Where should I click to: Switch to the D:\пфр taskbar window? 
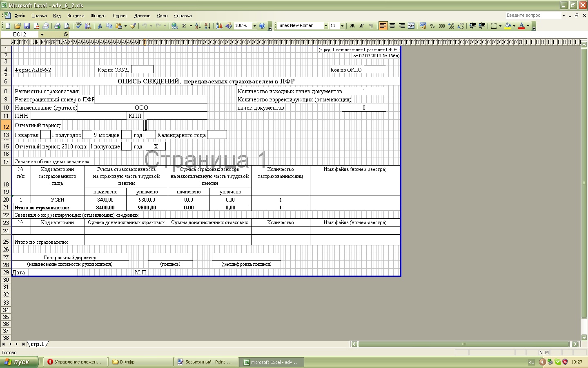[141, 362]
